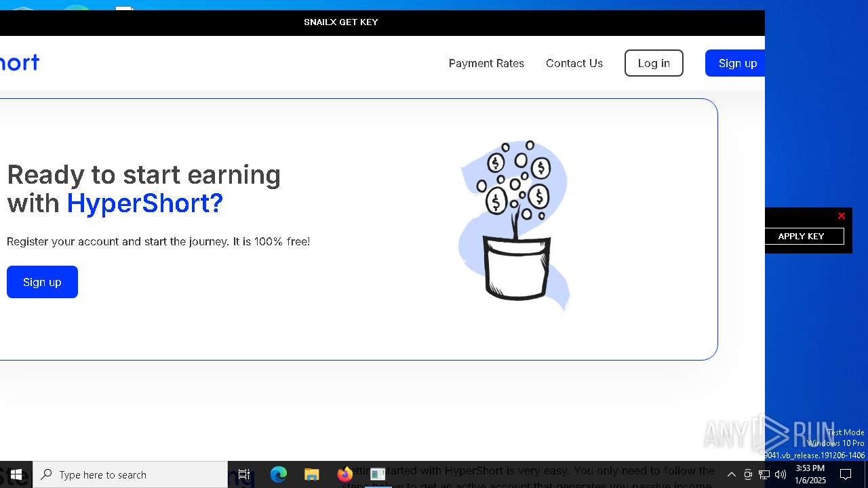The image size is (868, 488).
Task: Click the taskbar search box
Action: pyautogui.click(x=130, y=474)
